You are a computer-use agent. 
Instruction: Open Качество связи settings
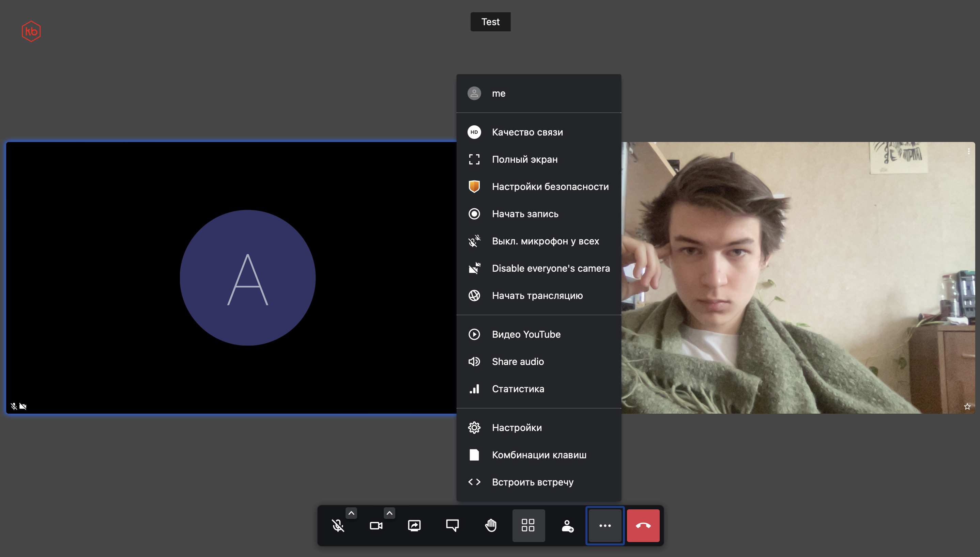[539, 132]
